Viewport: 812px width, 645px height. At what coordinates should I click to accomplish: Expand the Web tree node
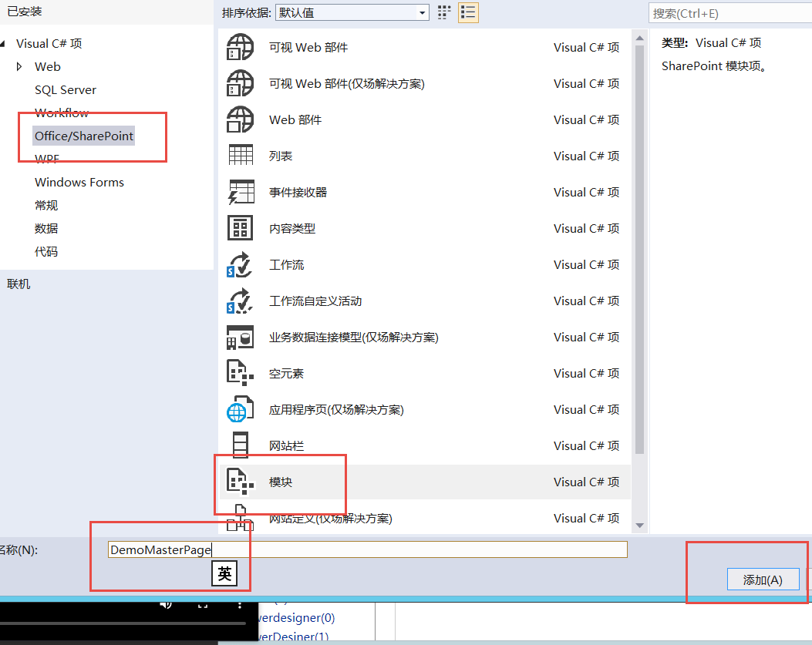(x=19, y=66)
